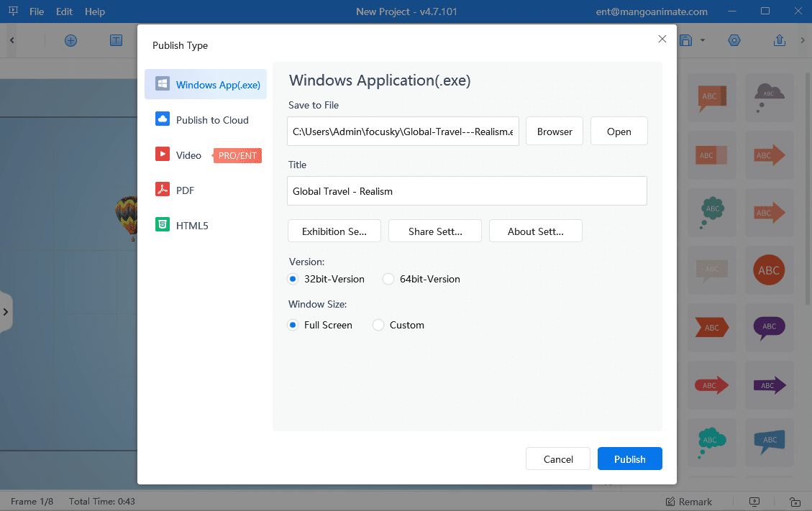
Task: Click the preview presentation icon in status bar
Action: click(754, 502)
